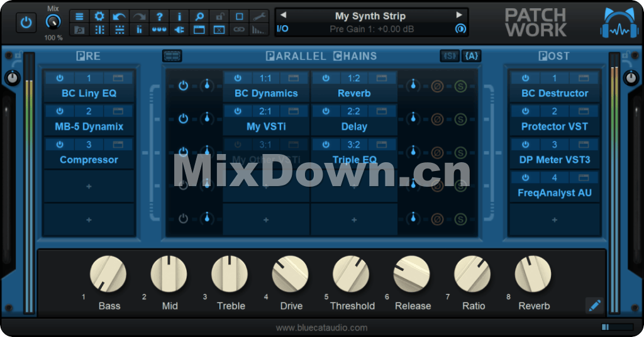
Task: Click the pencil edit icon near knobs
Action: [594, 306]
